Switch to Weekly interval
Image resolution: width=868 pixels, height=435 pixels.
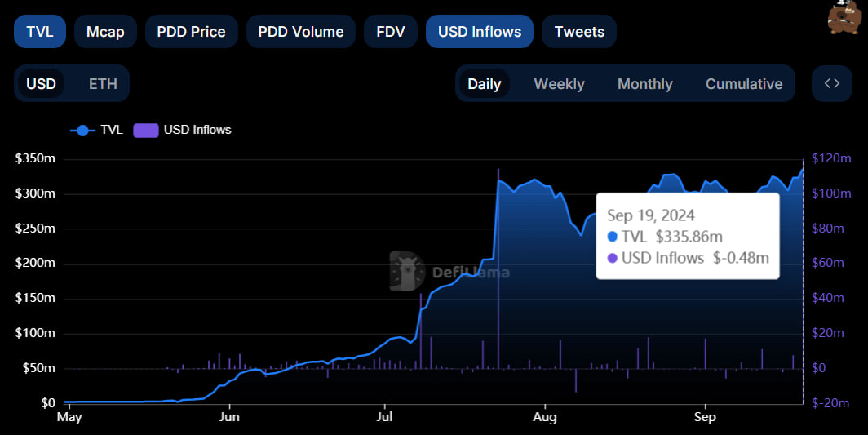559,84
